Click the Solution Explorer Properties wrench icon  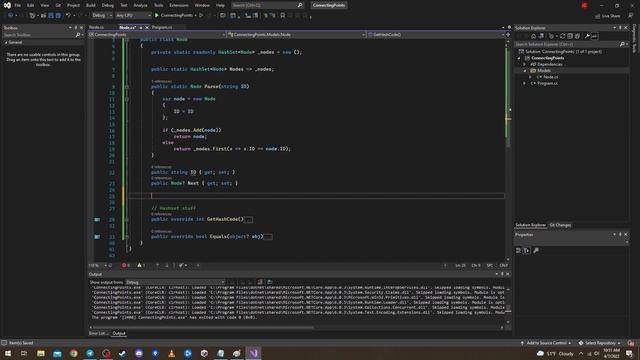pos(587,36)
